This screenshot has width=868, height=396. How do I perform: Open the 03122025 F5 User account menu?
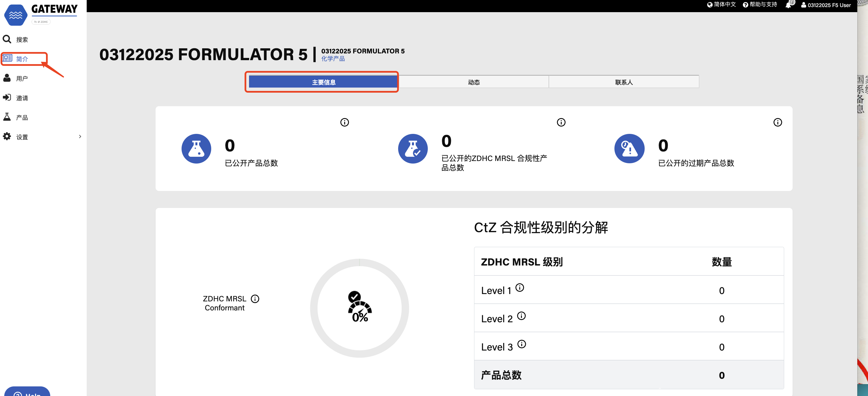tap(826, 5)
